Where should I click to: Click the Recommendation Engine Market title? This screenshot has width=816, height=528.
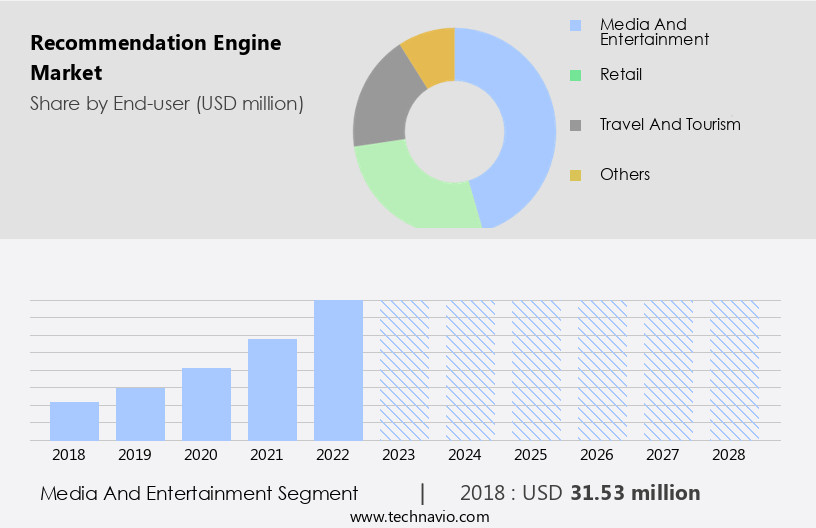tap(156, 58)
